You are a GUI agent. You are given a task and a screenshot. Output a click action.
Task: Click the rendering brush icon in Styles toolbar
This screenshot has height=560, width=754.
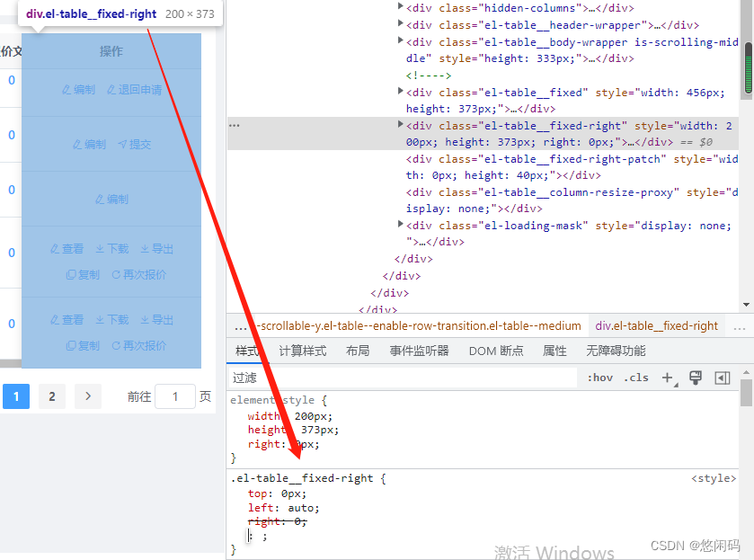coord(696,377)
